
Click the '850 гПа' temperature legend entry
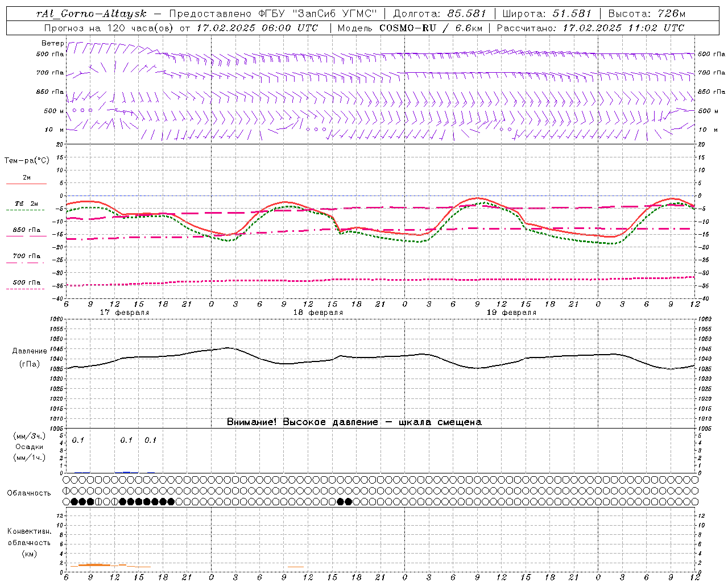tap(27, 230)
